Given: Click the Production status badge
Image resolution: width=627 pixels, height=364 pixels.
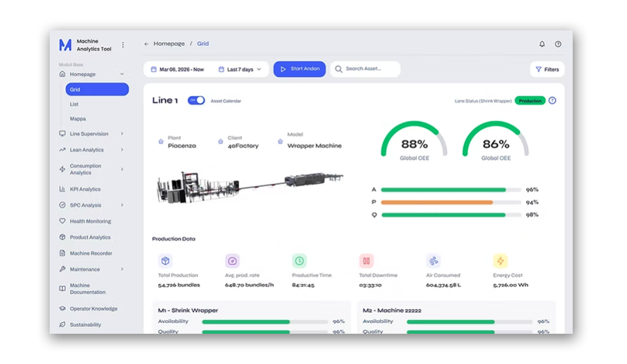Looking at the screenshot, I should [x=530, y=101].
